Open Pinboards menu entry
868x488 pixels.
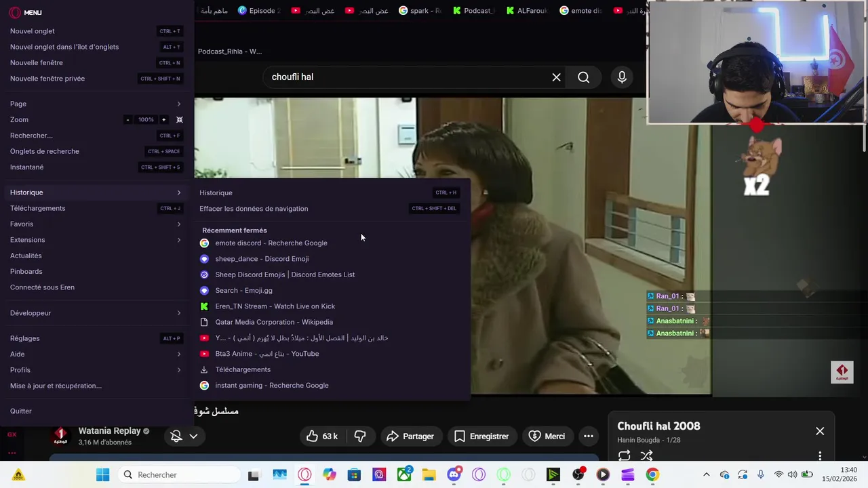point(97,271)
